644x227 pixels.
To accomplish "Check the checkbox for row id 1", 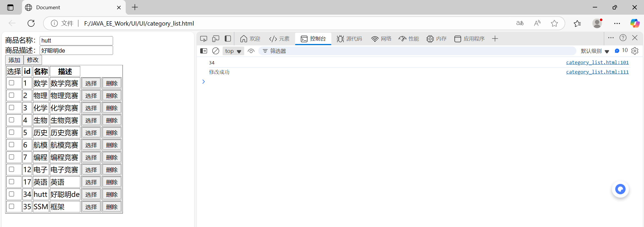I will 12,83.
